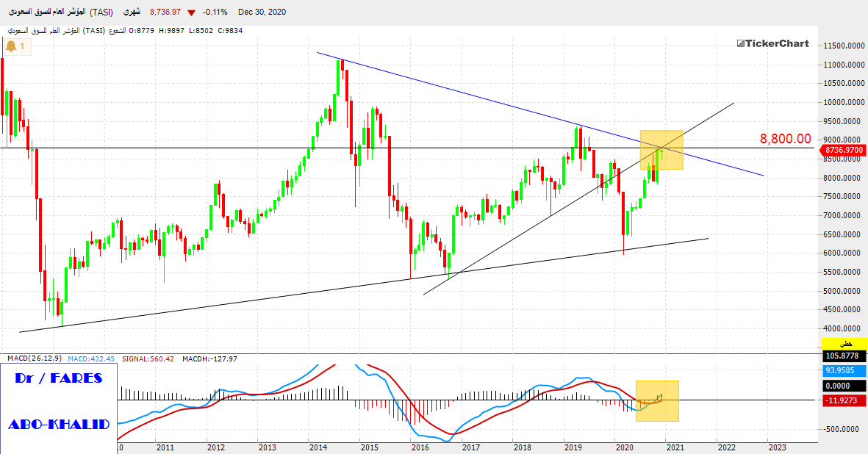Viewport: 868px width, 454px height.
Task: Click the monthly period label شهري
Action: [x=132, y=12]
